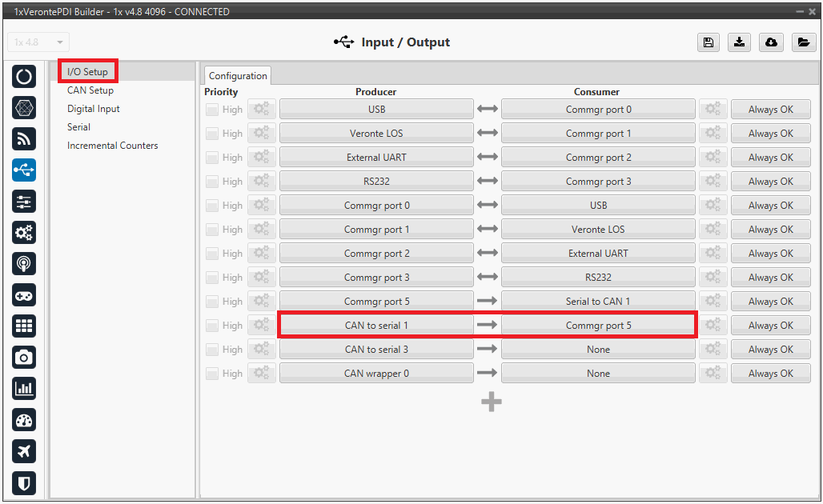This screenshot has height=504, width=823.
Task: Click Always OK button for External UART row
Action: tap(770, 158)
